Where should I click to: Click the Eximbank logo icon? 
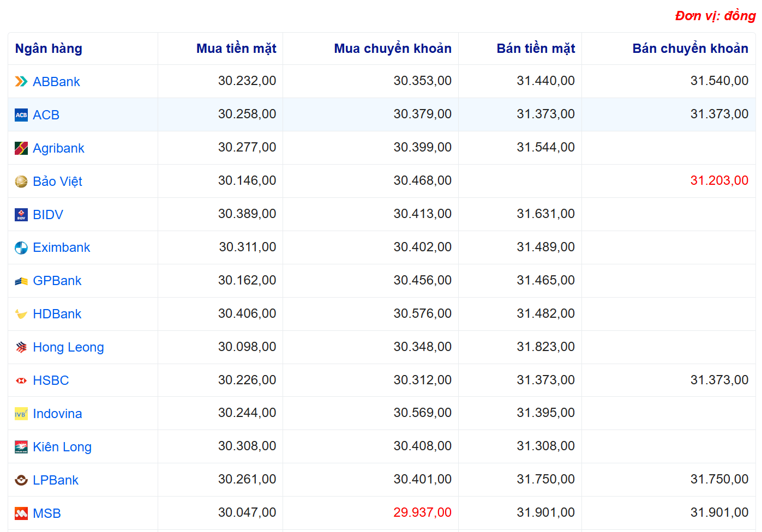[21, 248]
